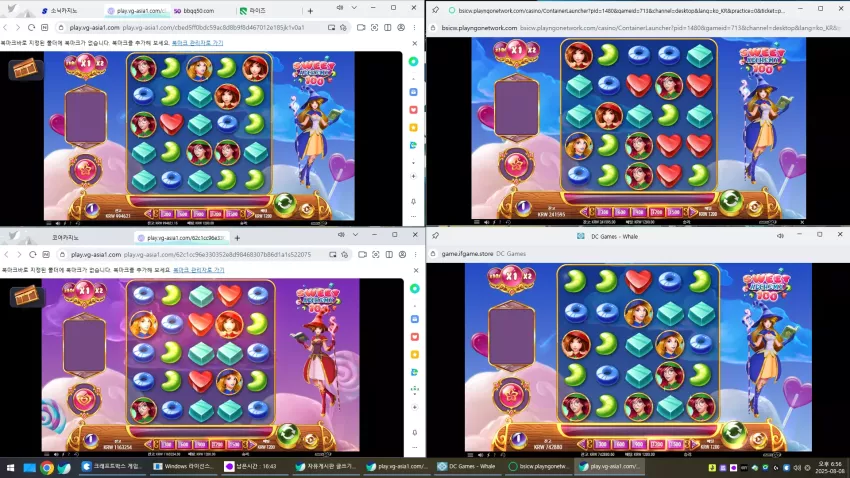Viewport: 850px width, 478px height.
Task: Open bsicw.playngonetwork taskbar button
Action: pos(538,466)
